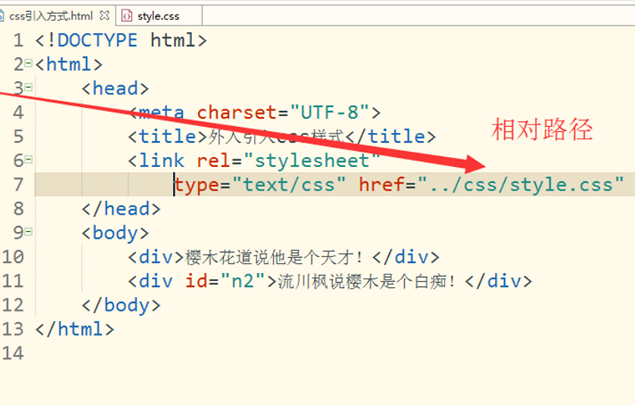635x405 pixels.
Task: Click line number 7 in the gutter
Action: tap(18, 185)
